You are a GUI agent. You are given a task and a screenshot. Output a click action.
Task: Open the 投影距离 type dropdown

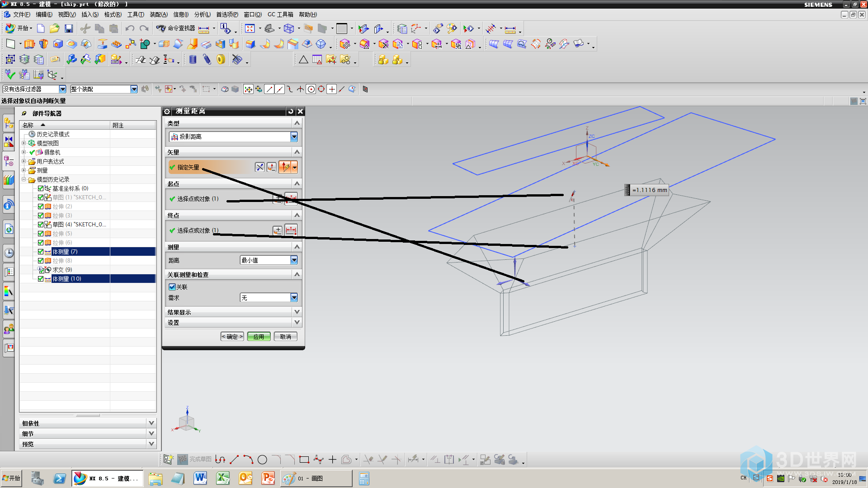coord(233,136)
